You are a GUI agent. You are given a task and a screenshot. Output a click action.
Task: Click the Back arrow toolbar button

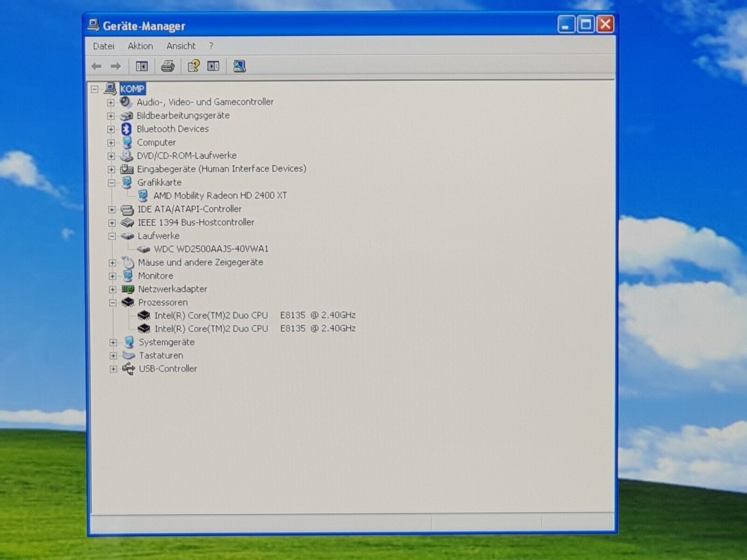pos(97,66)
